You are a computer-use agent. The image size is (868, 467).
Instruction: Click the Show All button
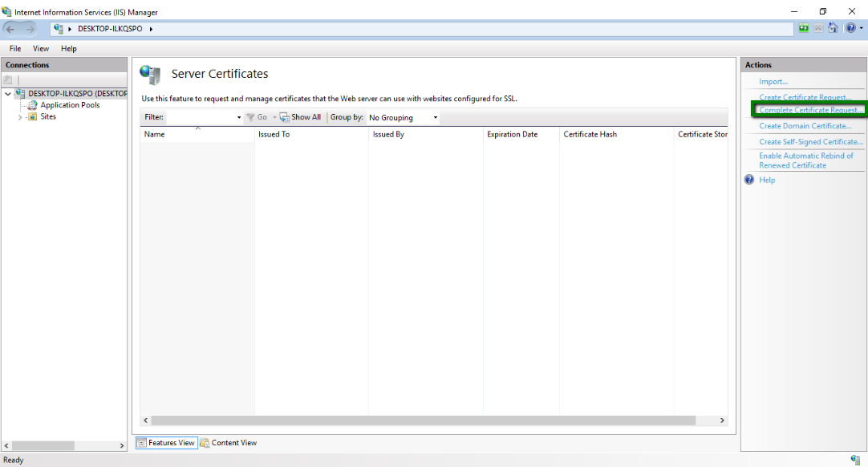301,117
